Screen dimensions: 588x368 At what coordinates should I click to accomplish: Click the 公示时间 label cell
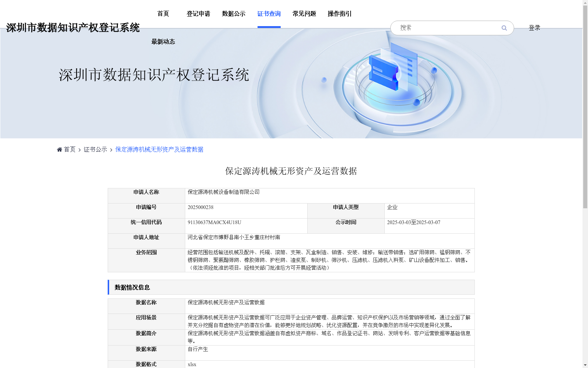pyautogui.click(x=346, y=226)
